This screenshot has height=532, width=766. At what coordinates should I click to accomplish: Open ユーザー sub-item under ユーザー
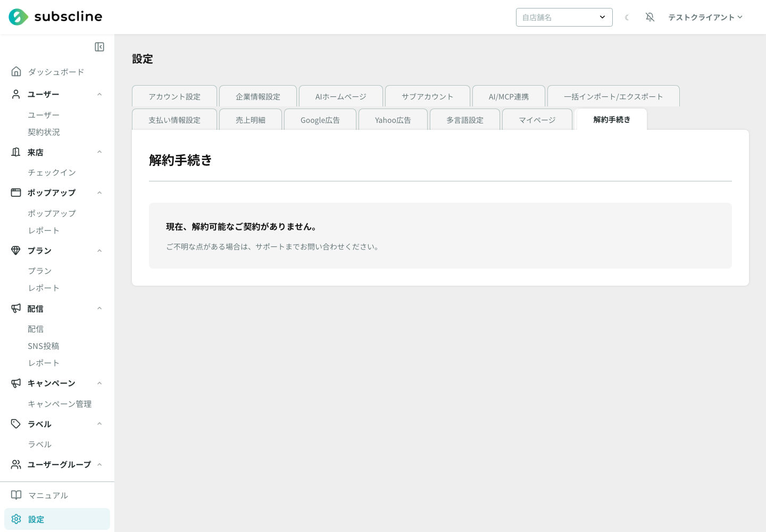pyautogui.click(x=44, y=115)
